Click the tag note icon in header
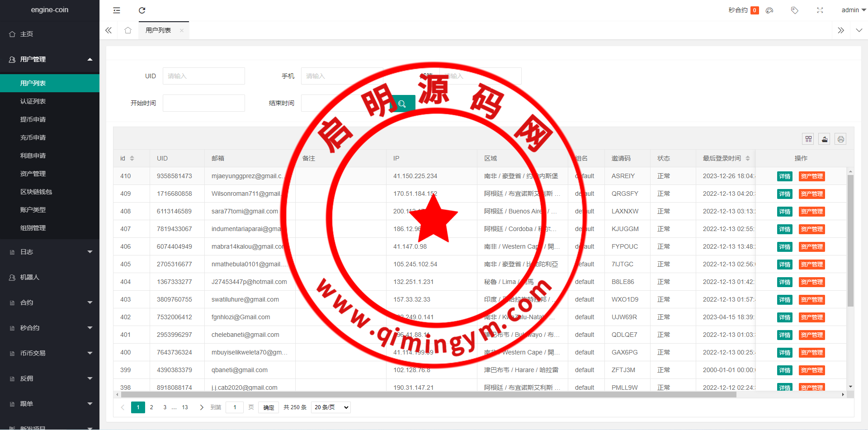Image resolution: width=868 pixels, height=430 pixels. [x=794, y=10]
